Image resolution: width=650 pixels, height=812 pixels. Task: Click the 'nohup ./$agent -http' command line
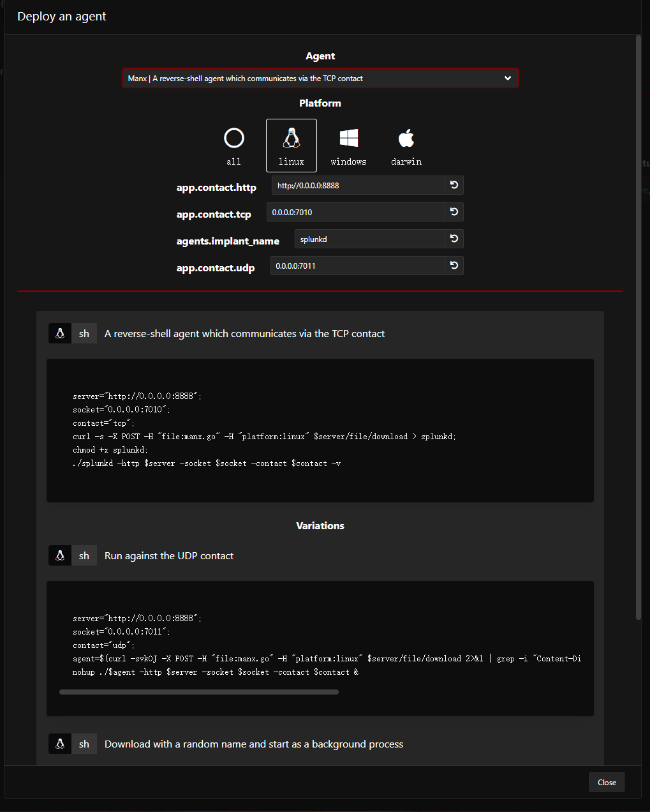tap(215, 672)
